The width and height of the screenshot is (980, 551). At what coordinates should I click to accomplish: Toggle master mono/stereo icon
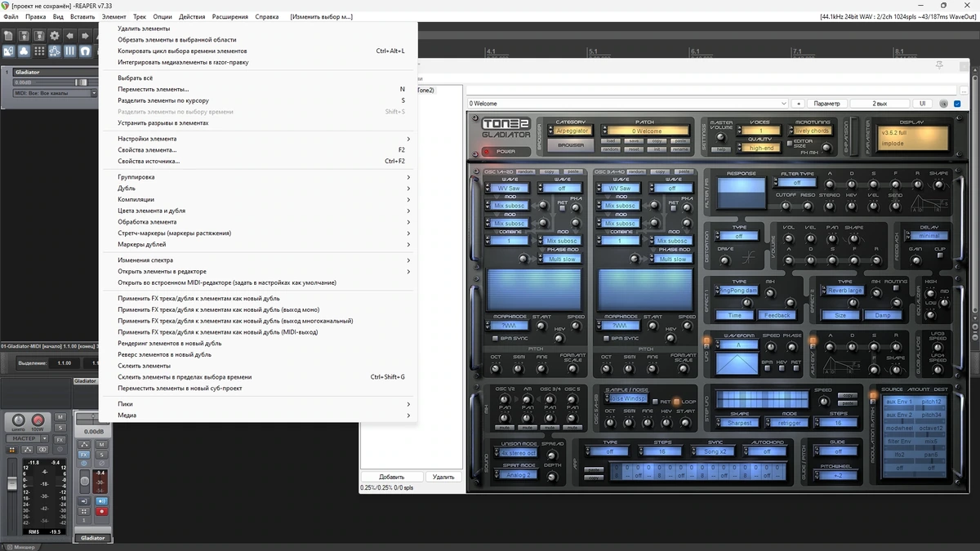[42, 450]
